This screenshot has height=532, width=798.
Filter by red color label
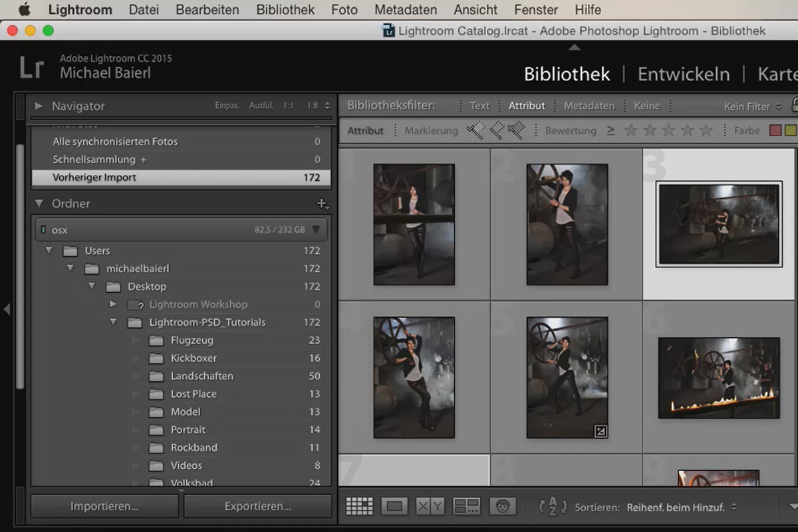click(775, 130)
